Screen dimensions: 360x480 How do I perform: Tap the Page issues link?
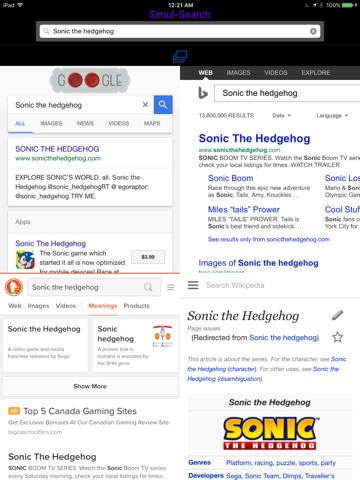pos(204,328)
